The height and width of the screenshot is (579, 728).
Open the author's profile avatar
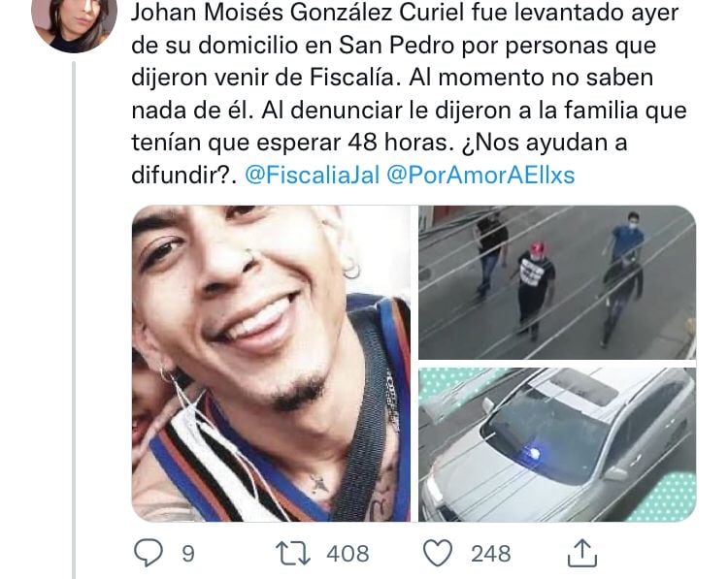[x=75, y=24]
